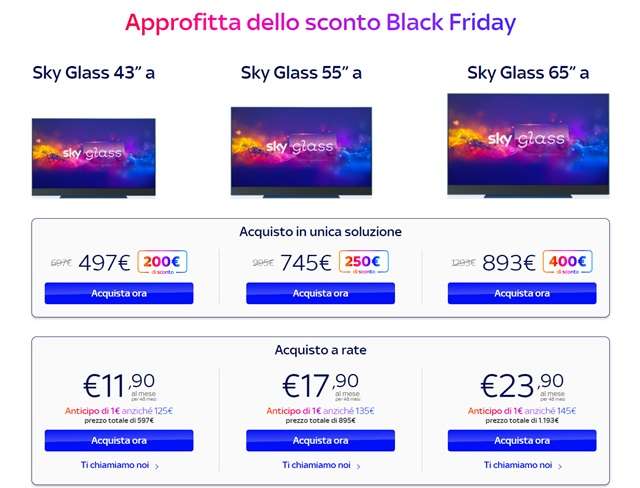Click the chevron beside the right Ti chiamiamo noi
The width and height of the screenshot is (640, 488).
coord(560,466)
